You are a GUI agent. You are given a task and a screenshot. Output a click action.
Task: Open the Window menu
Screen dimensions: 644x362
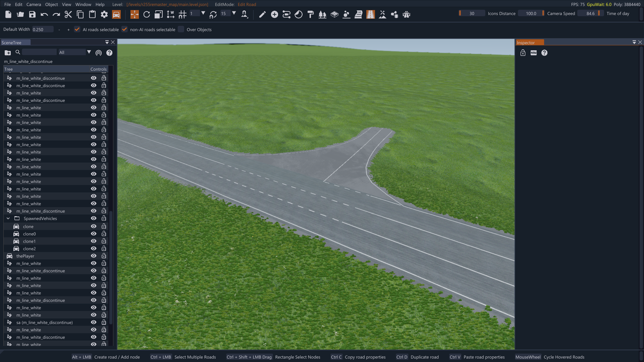tap(83, 4)
